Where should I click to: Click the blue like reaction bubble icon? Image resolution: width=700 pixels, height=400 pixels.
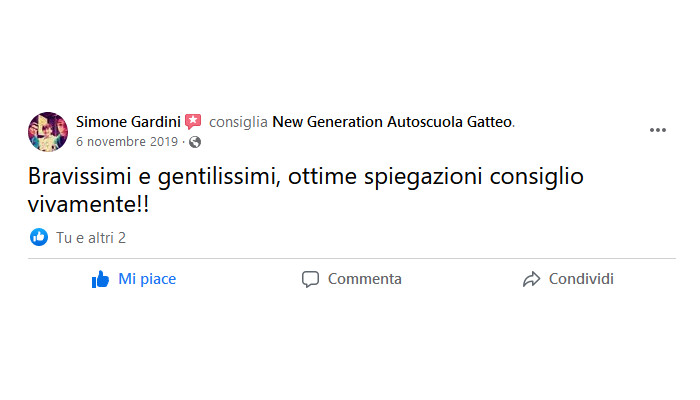click(39, 237)
